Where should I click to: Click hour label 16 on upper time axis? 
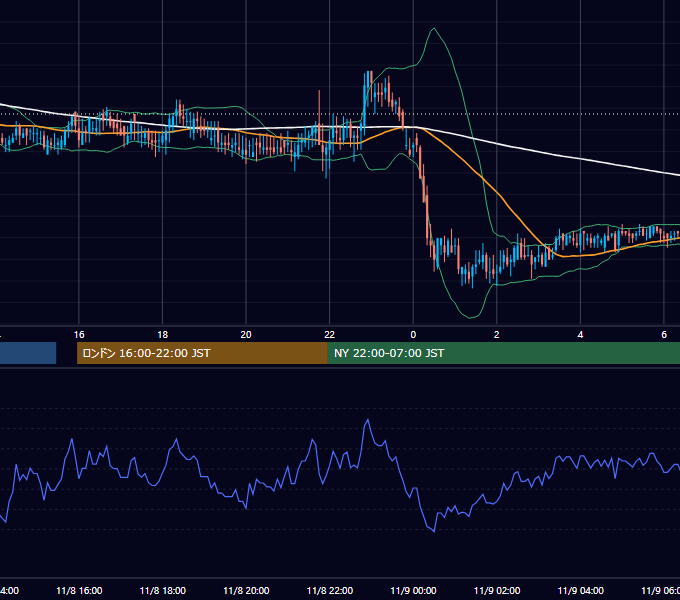point(79,335)
